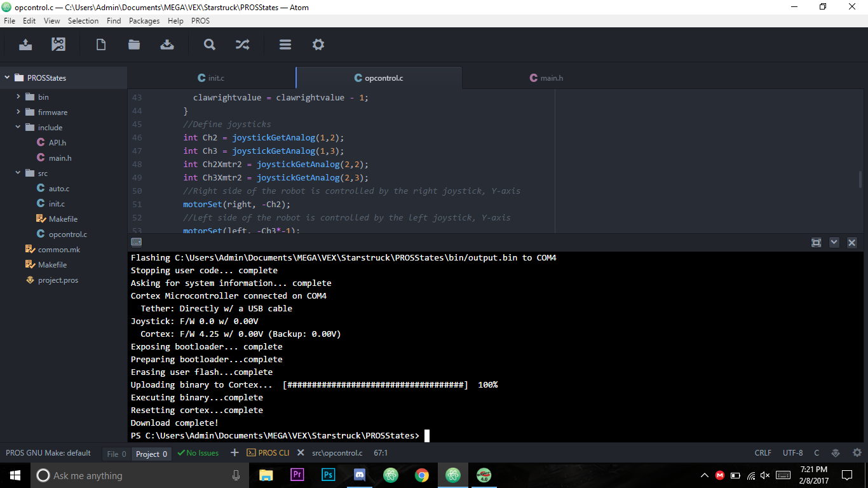Click PROS GNU Make: default in status bar

coord(48,453)
